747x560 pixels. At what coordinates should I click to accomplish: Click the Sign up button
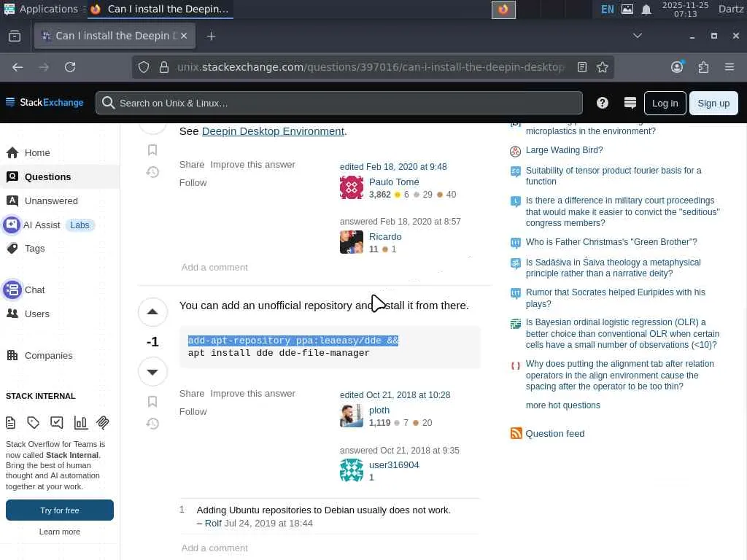[713, 104]
